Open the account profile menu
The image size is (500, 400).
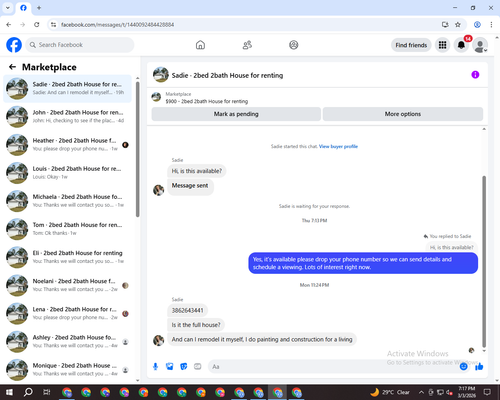480,45
